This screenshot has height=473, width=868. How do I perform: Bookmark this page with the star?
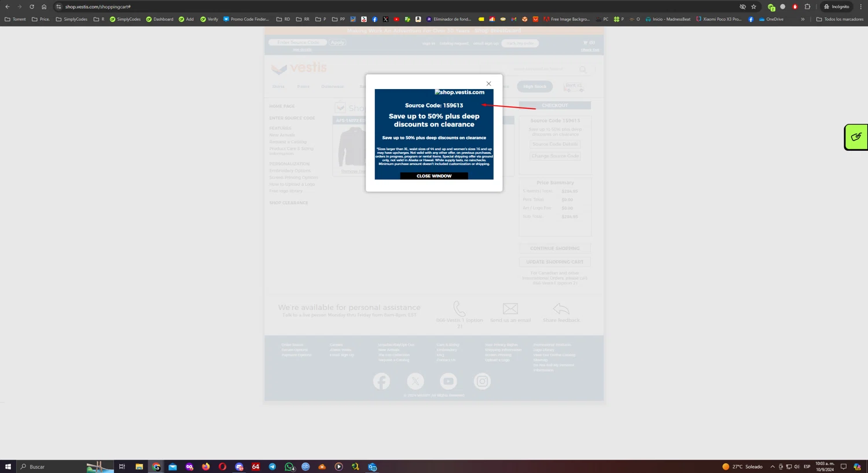(x=753, y=7)
